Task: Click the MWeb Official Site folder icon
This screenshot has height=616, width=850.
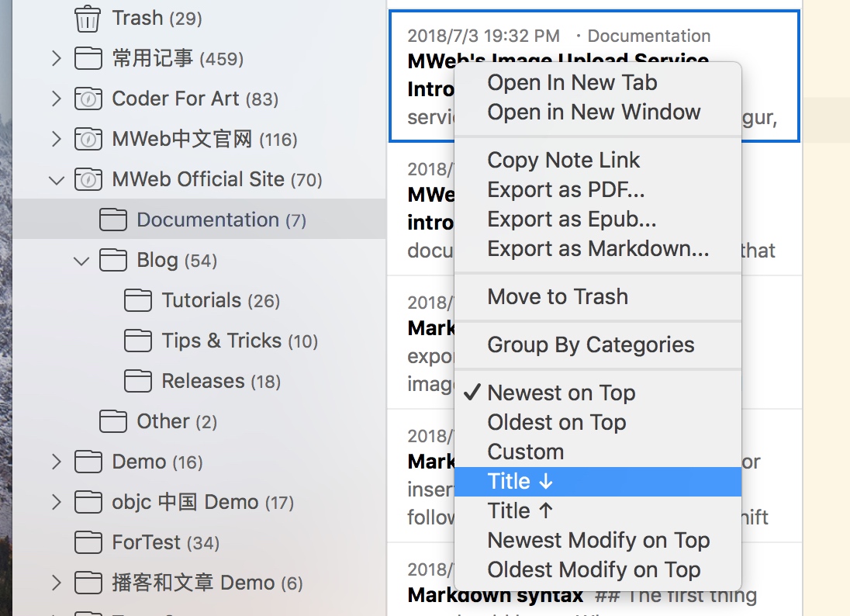Action: 88,180
